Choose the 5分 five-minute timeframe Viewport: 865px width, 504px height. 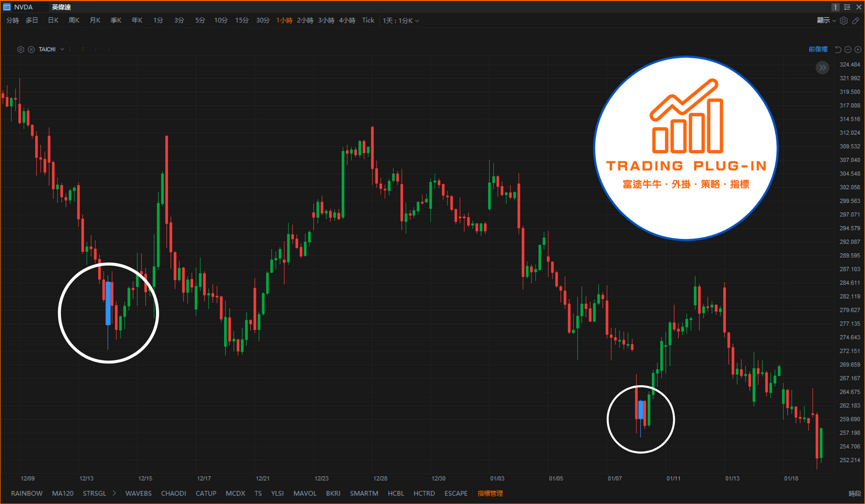[200, 20]
